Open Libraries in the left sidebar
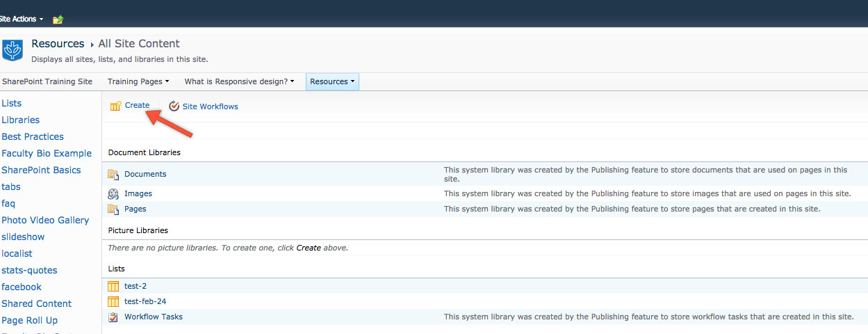 [x=21, y=120]
